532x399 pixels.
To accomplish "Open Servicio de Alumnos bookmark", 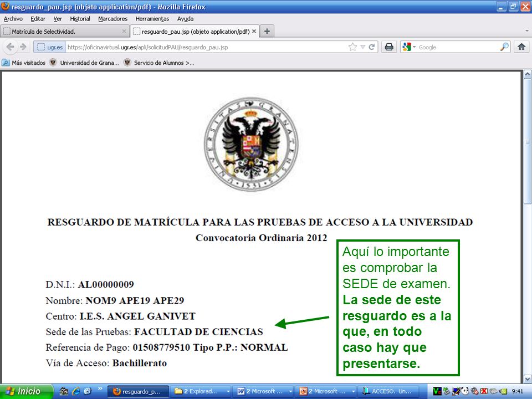I will [159, 63].
